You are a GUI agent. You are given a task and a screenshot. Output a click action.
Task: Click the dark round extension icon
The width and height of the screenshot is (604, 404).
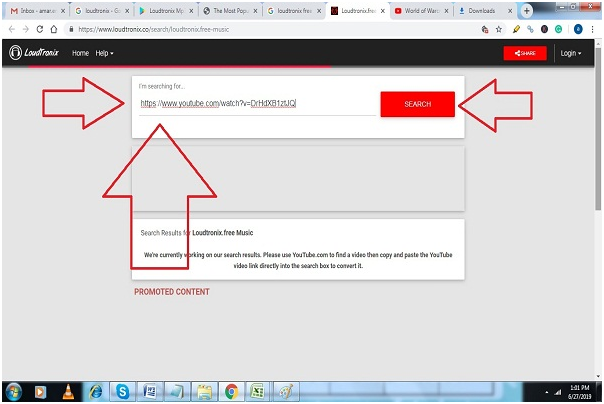tap(544, 29)
